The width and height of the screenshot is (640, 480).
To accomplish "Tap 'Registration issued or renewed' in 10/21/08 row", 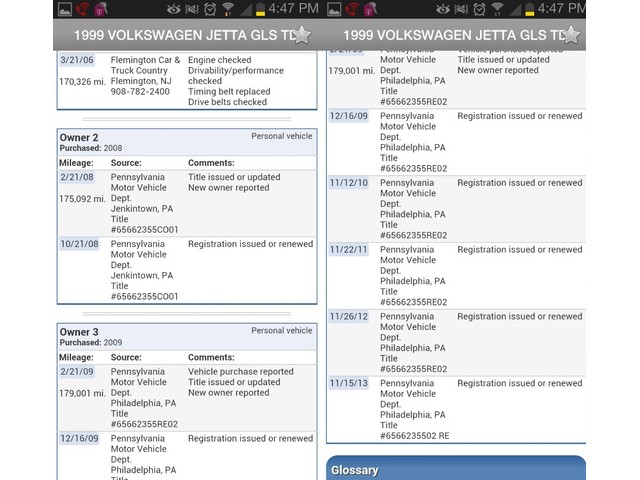I will tap(251, 244).
